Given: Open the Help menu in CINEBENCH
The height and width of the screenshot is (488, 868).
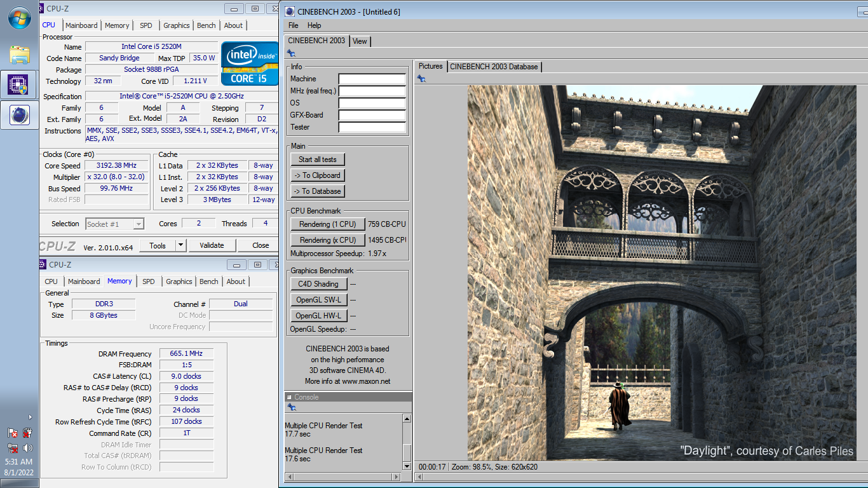Looking at the screenshot, I should point(314,25).
